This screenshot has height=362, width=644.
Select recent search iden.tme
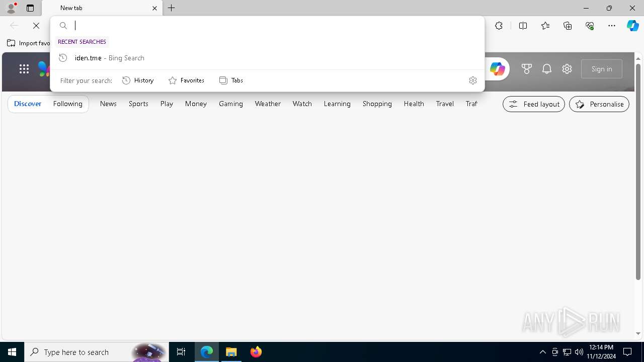(x=267, y=58)
